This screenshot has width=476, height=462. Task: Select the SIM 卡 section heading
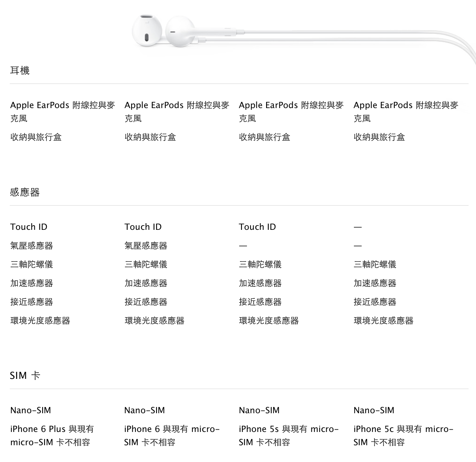point(25,376)
